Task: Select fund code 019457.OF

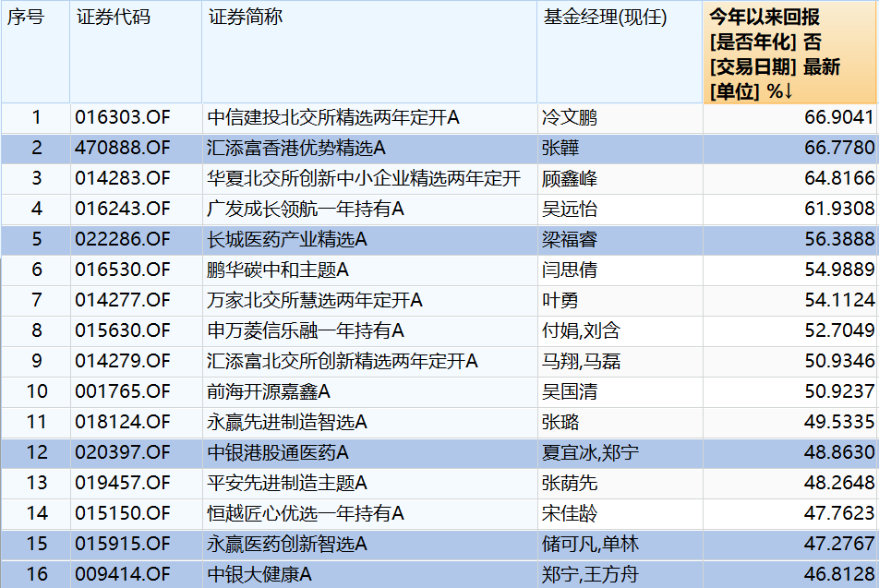Action: [123, 483]
